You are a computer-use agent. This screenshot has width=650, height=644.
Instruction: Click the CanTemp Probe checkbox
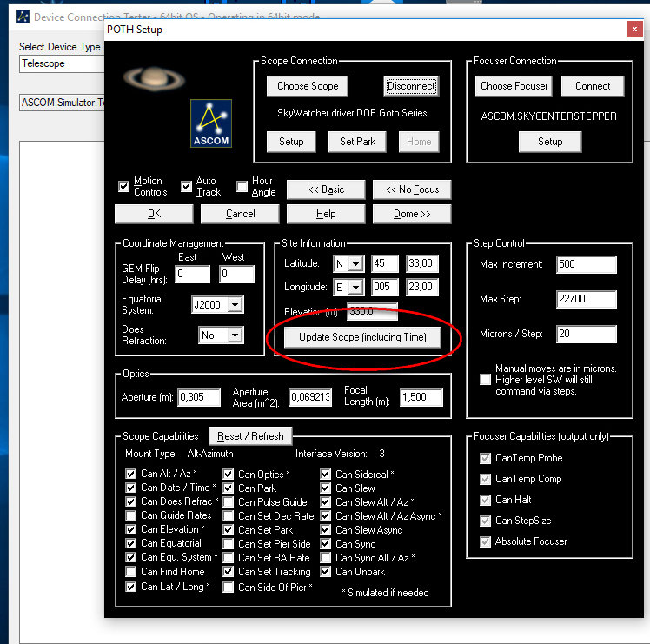[x=486, y=458]
